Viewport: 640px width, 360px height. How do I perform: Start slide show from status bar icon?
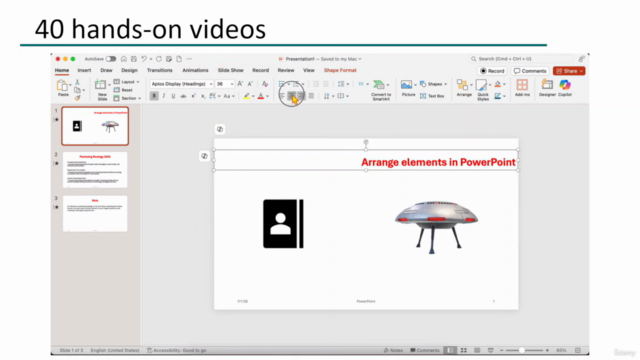[x=491, y=350]
